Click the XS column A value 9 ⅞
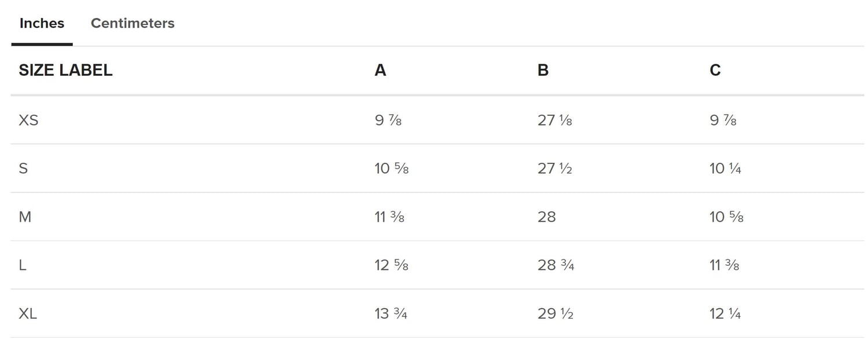The image size is (868, 351). (x=388, y=120)
